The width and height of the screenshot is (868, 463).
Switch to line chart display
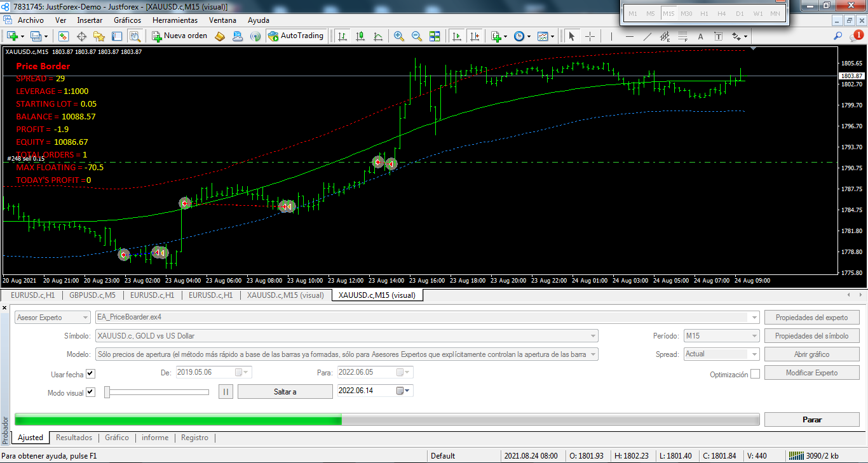coord(378,36)
